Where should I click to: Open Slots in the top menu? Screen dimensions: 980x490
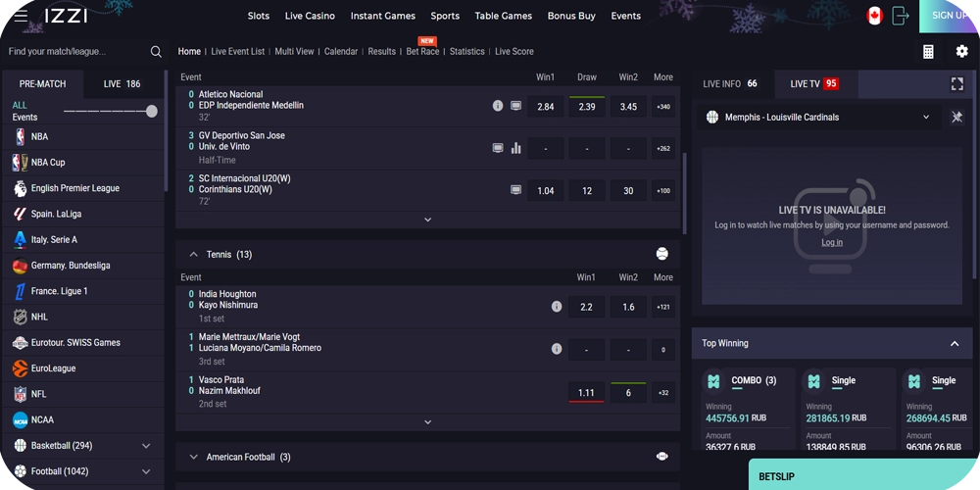point(258,17)
